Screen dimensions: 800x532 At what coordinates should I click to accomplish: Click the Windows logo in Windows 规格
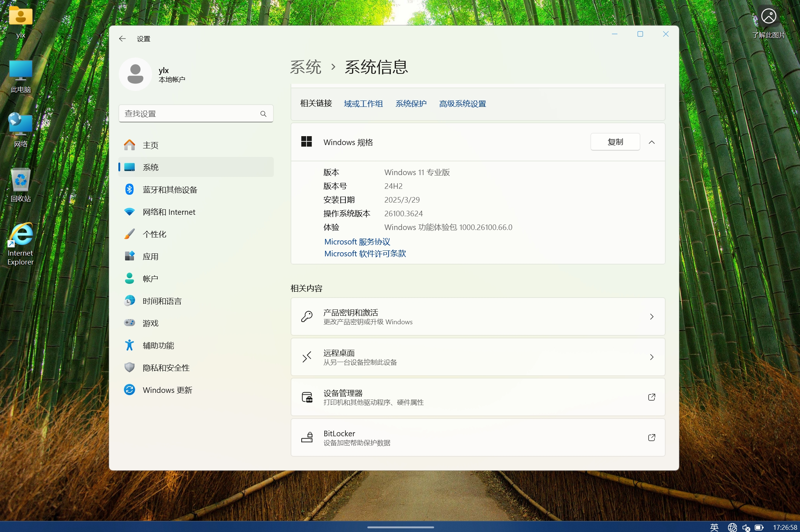[x=306, y=141]
